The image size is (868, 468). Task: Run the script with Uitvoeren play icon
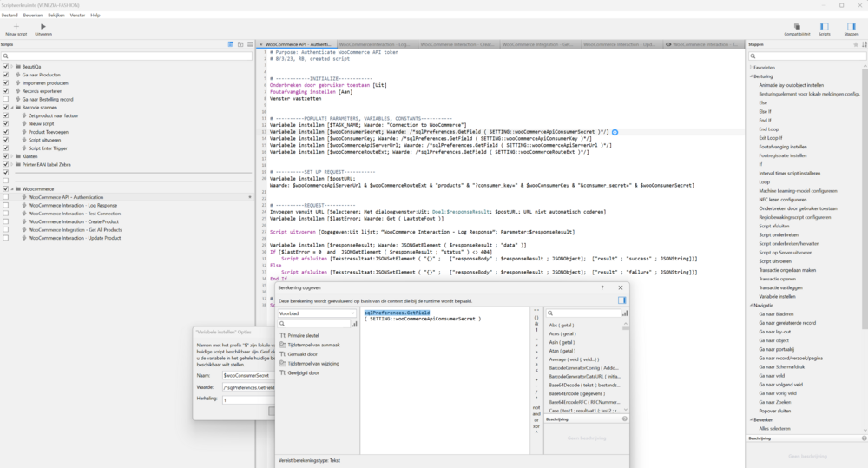pyautogui.click(x=43, y=27)
